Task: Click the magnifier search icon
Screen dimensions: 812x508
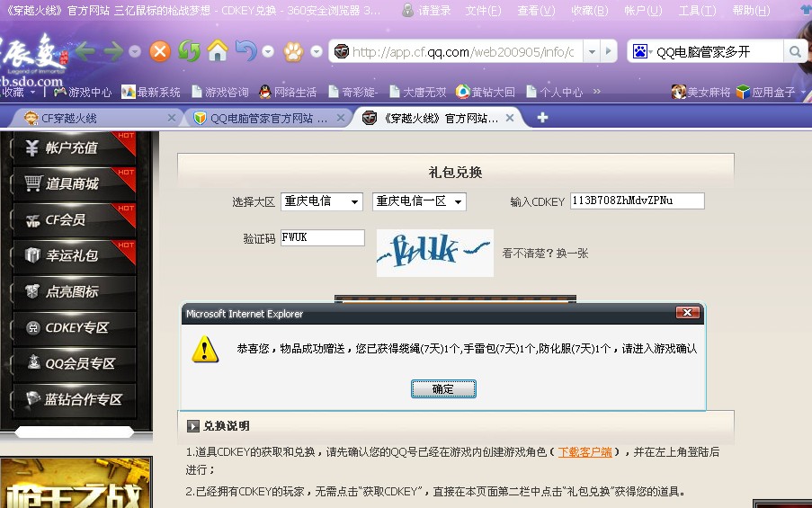Action: (795, 51)
